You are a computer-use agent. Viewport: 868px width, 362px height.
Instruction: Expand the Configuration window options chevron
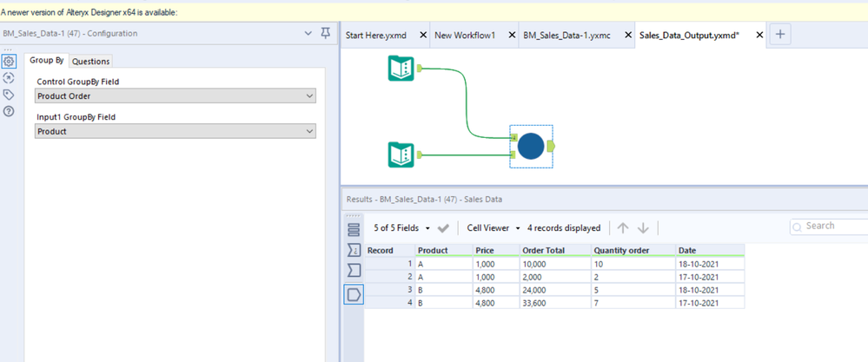[309, 34]
